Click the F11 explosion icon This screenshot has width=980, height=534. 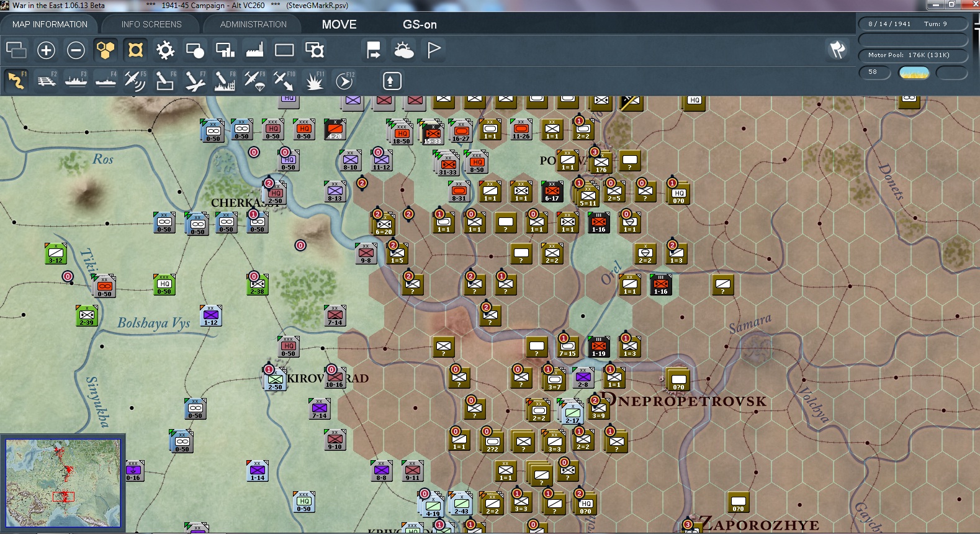pyautogui.click(x=314, y=80)
